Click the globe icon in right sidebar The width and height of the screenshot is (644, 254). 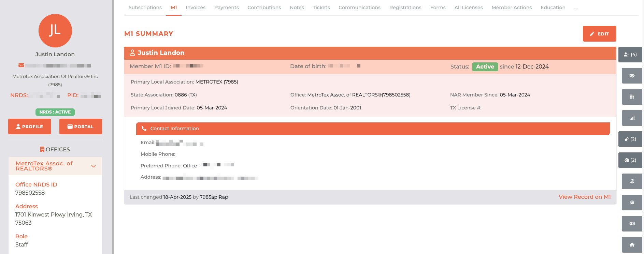(632, 203)
